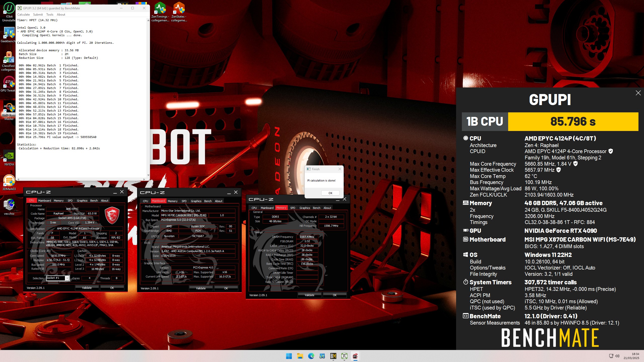Open File Explorer from the taskbar
The height and width of the screenshot is (362, 644).
[300, 356]
